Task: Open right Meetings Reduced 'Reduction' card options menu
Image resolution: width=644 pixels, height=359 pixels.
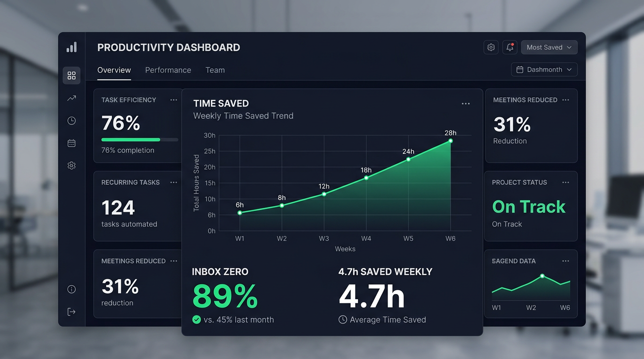Action: click(565, 100)
